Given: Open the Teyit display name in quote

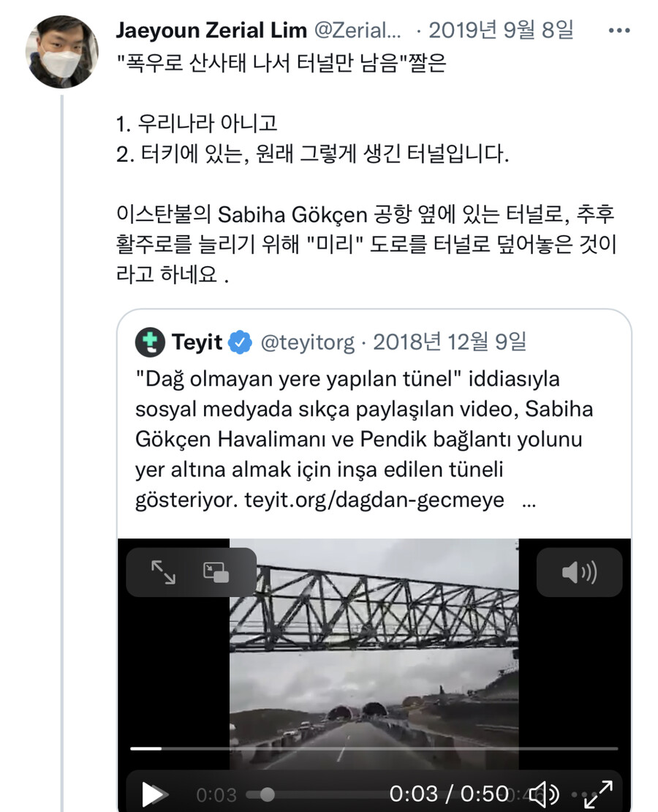Looking at the screenshot, I should (x=197, y=342).
